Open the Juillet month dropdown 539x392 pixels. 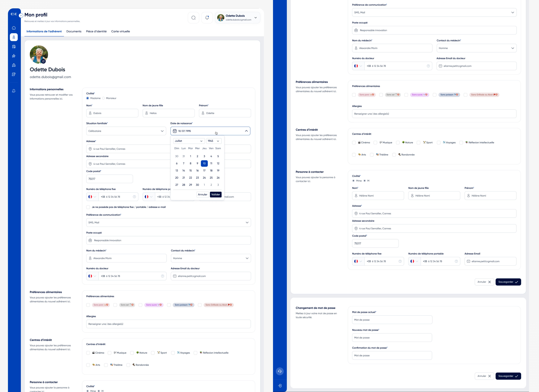(x=189, y=141)
